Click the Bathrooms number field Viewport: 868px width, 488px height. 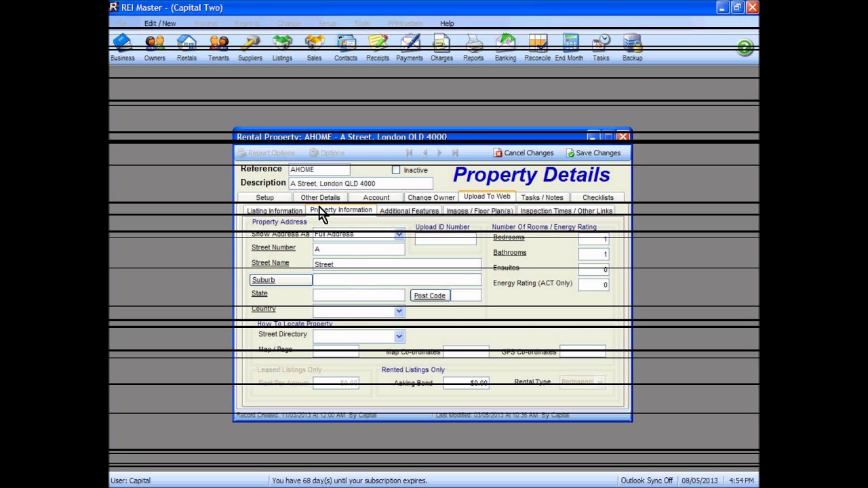[x=593, y=254]
